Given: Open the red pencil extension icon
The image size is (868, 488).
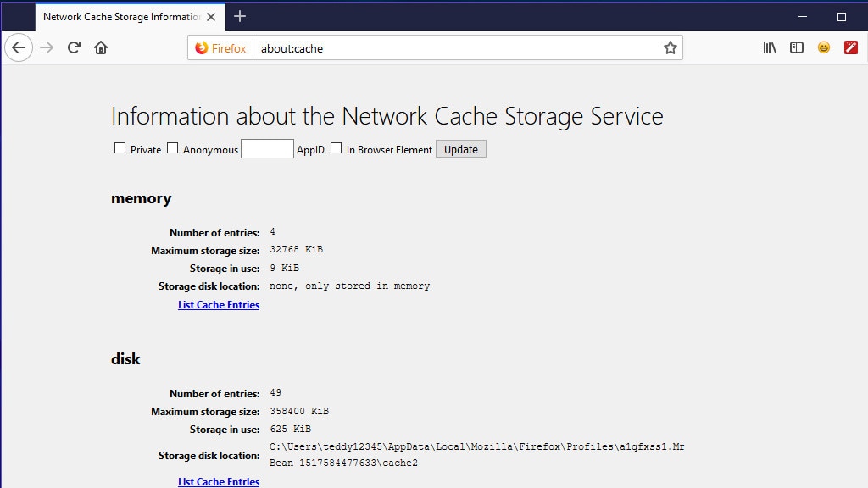Looking at the screenshot, I should tap(851, 47).
